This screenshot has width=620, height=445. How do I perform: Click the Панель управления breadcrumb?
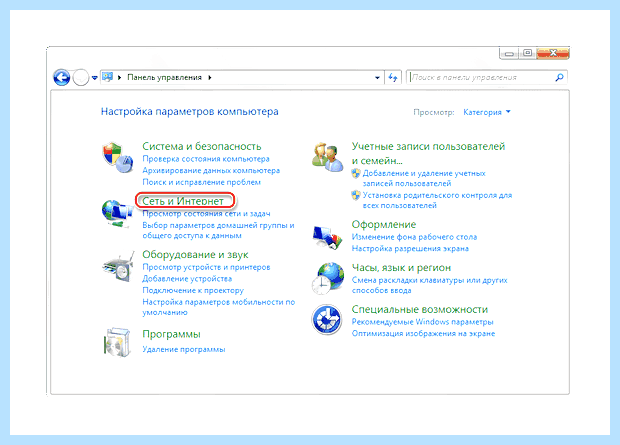click(x=164, y=78)
